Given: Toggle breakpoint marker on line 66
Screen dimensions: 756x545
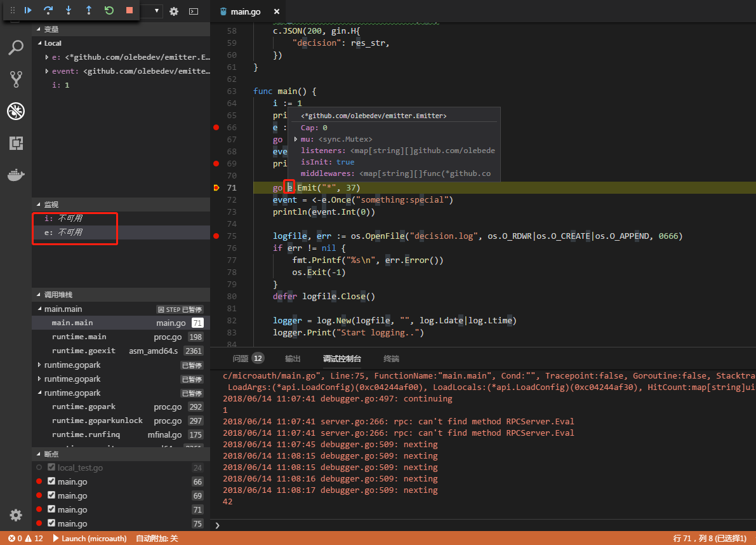Looking at the screenshot, I should pos(216,127).
